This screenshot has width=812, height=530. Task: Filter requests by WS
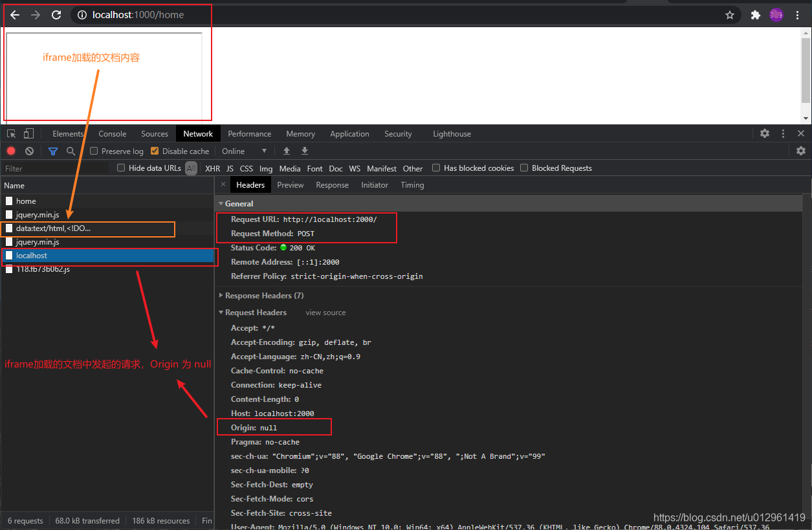tap(355, 168)
